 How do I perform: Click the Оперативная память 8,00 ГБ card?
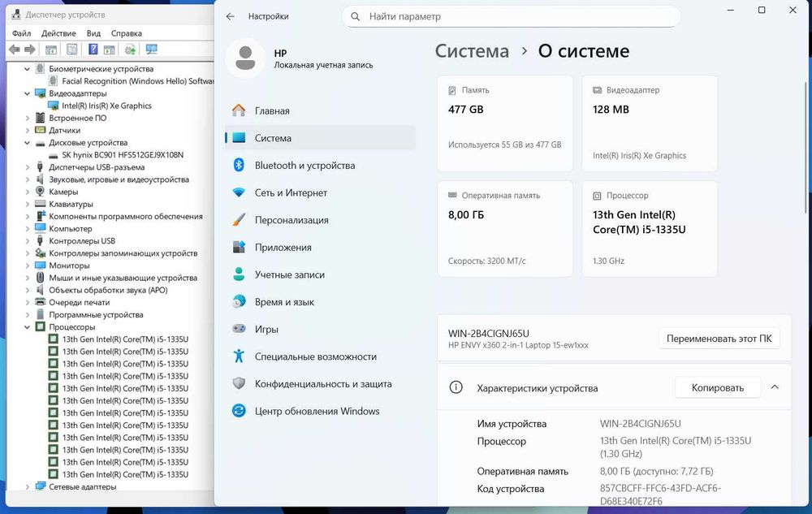click(x=505, y=229)
